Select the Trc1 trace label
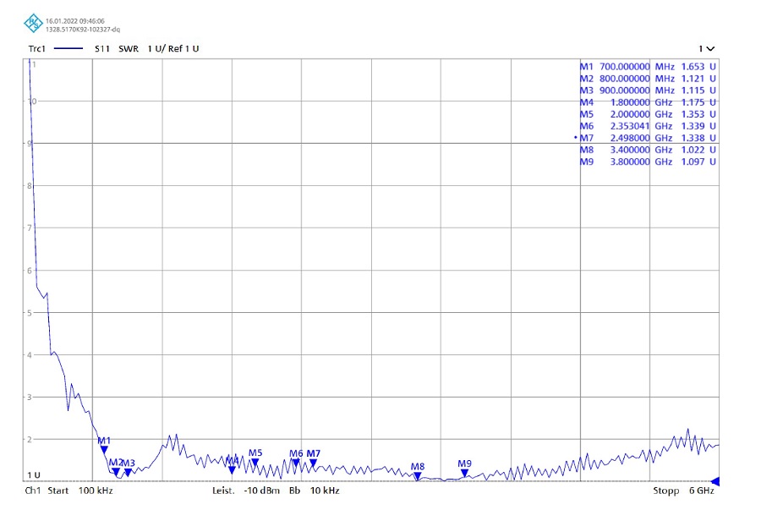 [36, 49]
